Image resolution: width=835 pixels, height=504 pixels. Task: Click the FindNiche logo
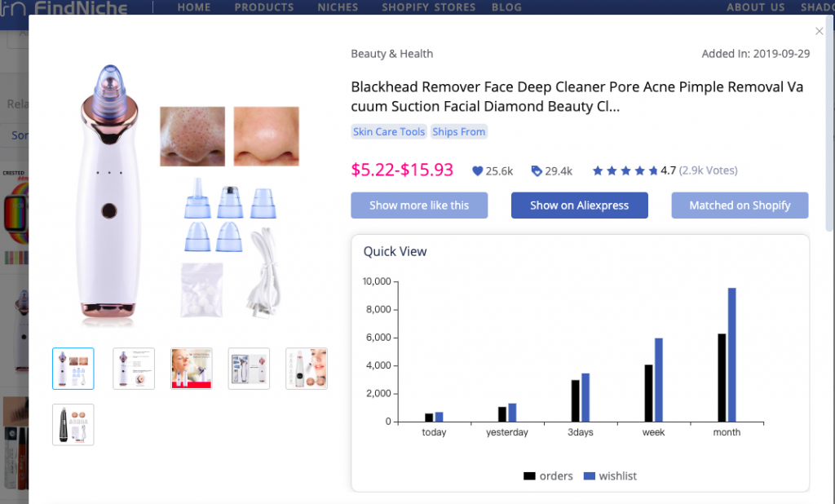click(64, 7)
